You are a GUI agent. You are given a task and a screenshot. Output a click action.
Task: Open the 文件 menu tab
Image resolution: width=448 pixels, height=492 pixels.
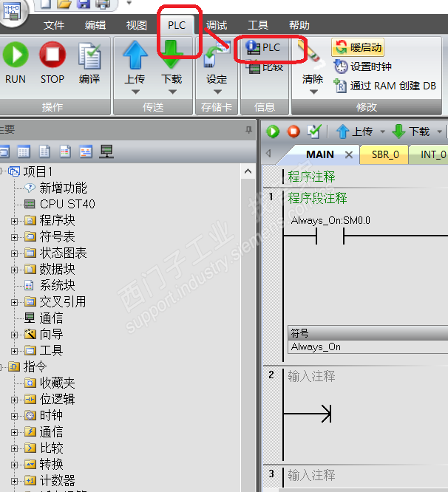point(54,25)
